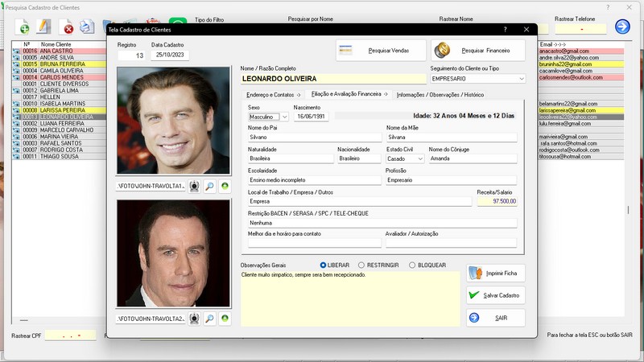Select the LIBERAR radio option
Screen dimensions: 644x362
point(324,265)
